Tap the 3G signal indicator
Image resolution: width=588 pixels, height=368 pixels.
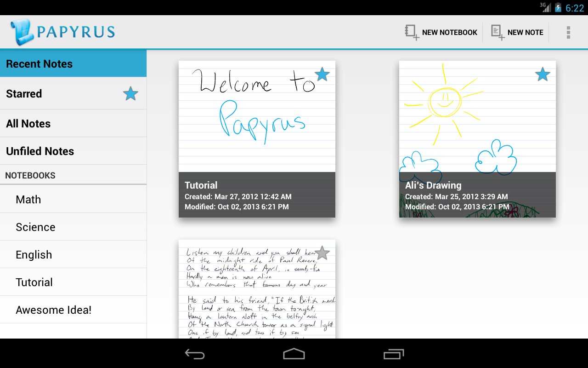545,7
